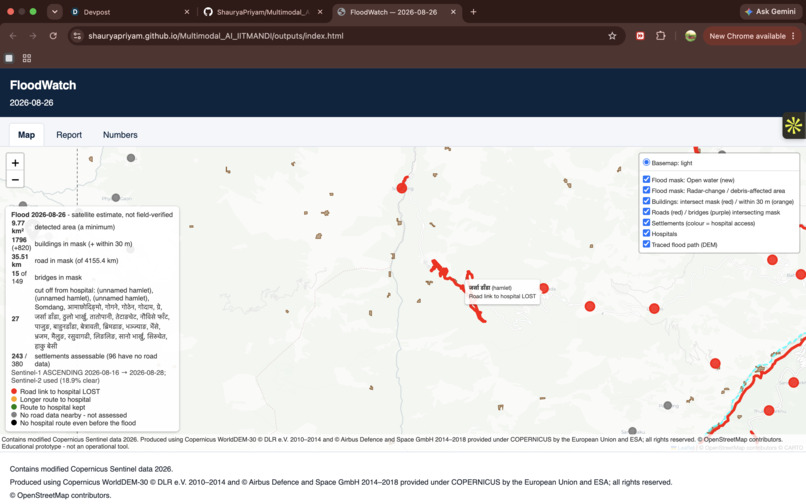Zoom out the map with minus button

(x=15, y=179)
